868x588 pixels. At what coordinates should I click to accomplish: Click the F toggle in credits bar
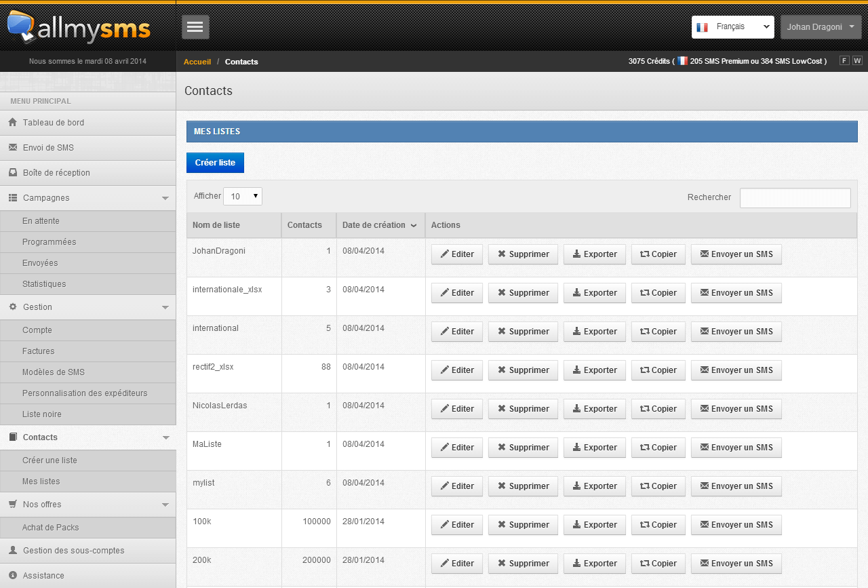click(844, 61)
